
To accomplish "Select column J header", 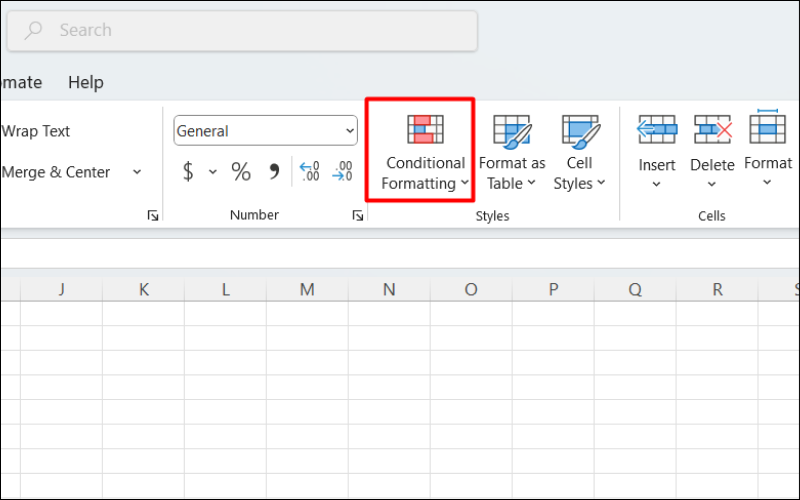I will click(61, 289).
